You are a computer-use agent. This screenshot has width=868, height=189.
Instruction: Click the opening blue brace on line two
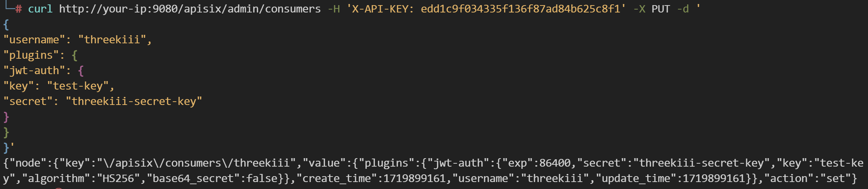[x=6, y=25]
